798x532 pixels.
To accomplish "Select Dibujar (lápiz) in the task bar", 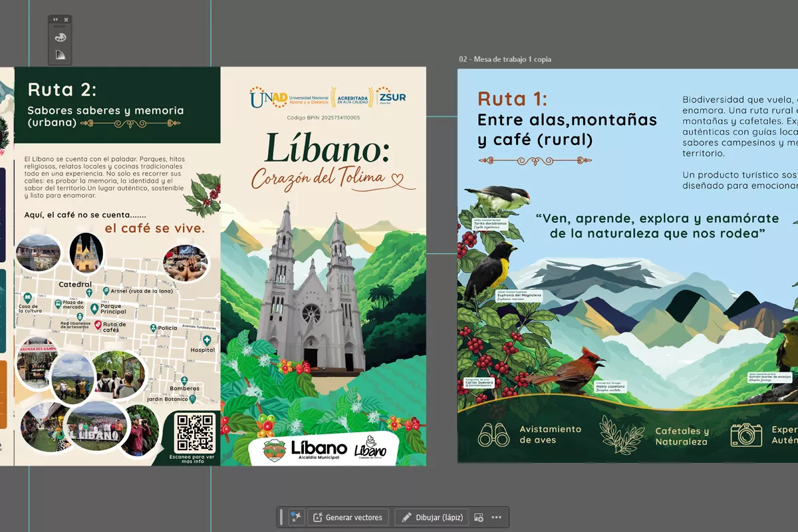I will pyautogui.click(x=432, y=517).
